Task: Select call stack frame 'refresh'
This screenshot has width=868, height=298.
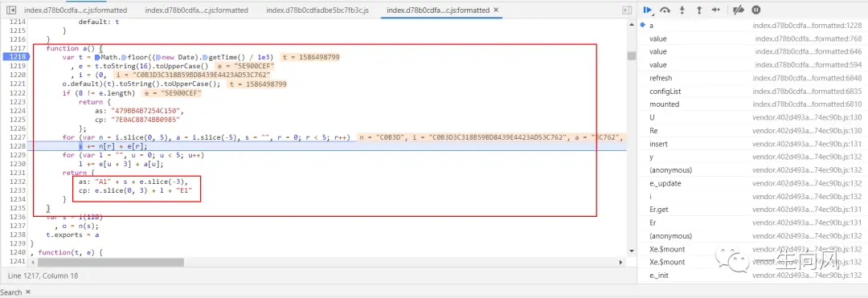Action: click(753, 78)
